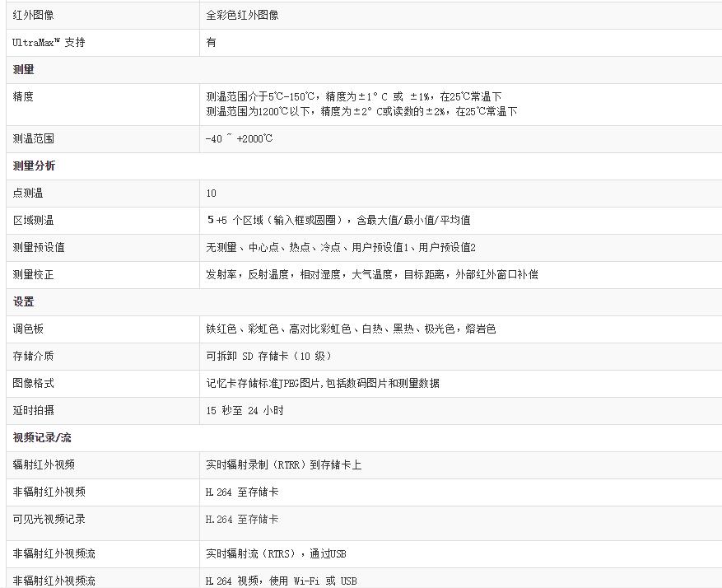Screen dimensions: 722x588
Task: Click the UltraMax 支持 row label
Action: [x=49, y=42]
